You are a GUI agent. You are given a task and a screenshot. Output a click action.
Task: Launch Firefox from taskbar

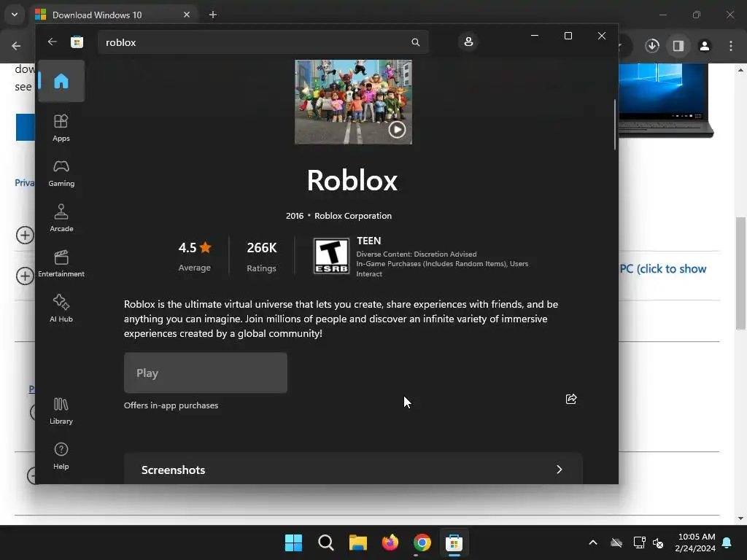(x=390, y=542)
